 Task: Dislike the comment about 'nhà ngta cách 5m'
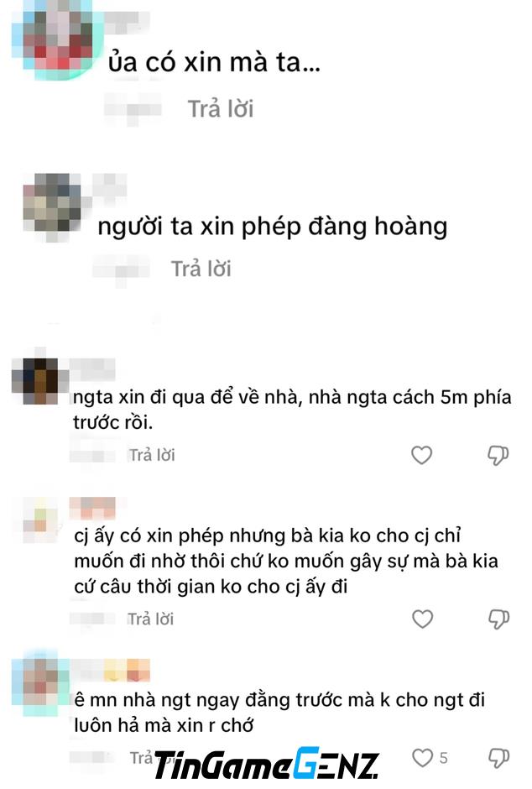coord(498,456)
